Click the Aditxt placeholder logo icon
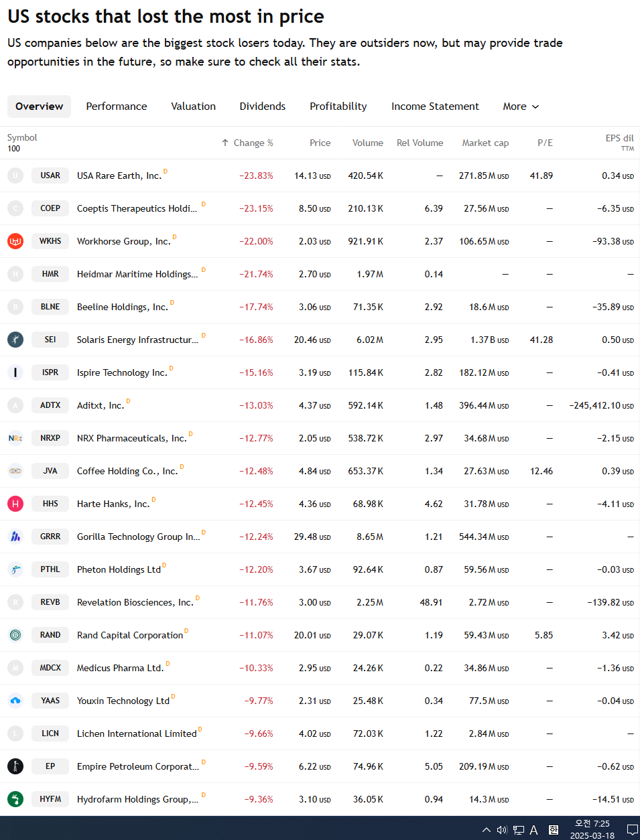The image size is (640, 840). click(x=15, y=405)
